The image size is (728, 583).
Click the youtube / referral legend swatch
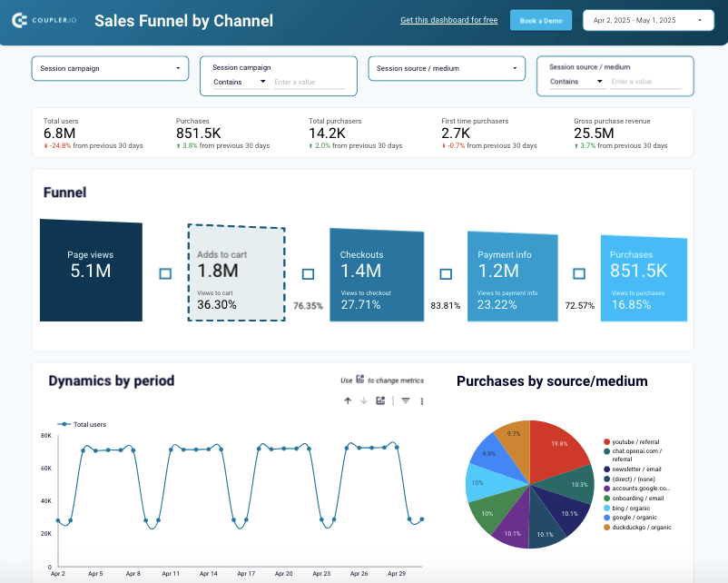point(606,441)
